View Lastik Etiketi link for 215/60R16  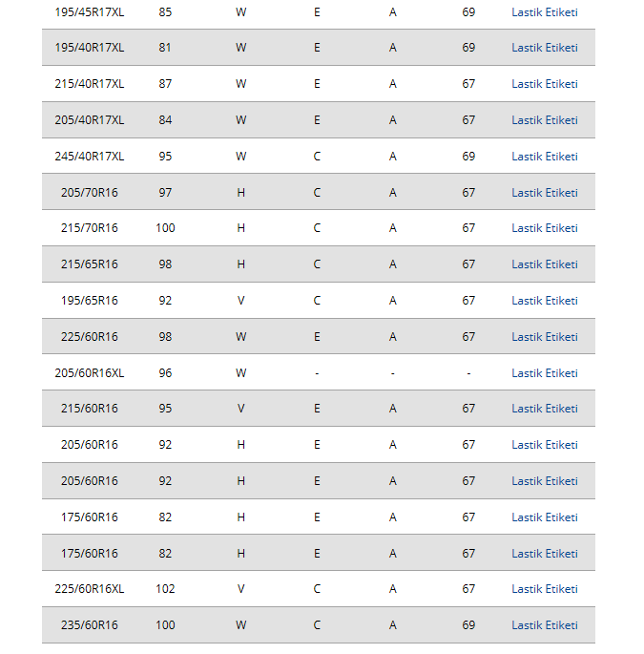click(544, 409)
